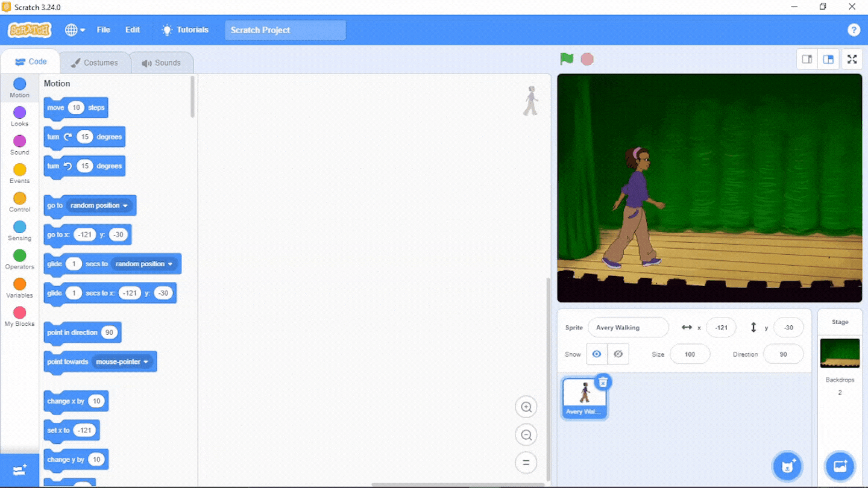
Task: Switch to the Sounds tab
Action: [161, 63]
